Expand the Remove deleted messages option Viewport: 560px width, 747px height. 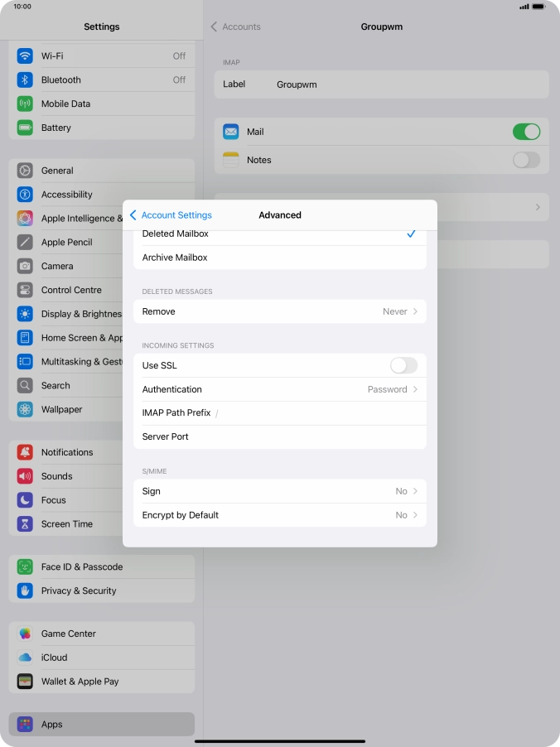[280, 311]
